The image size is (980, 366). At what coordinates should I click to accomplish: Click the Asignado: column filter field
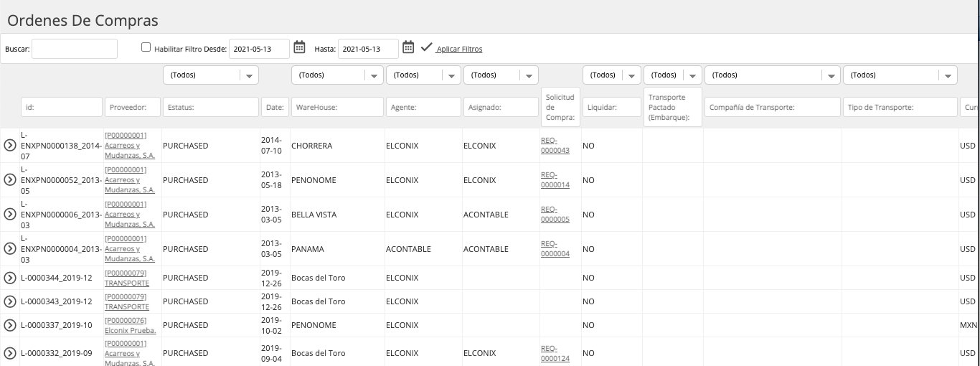[501, 107]
